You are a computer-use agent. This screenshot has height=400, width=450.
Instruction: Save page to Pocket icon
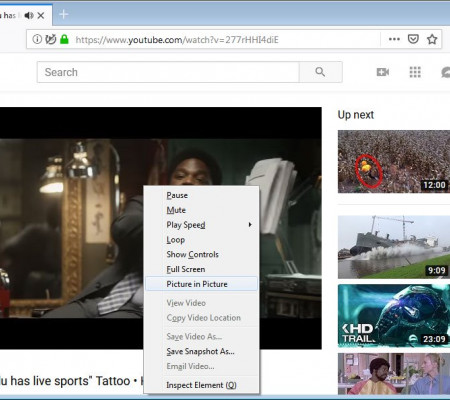point(413,39)
